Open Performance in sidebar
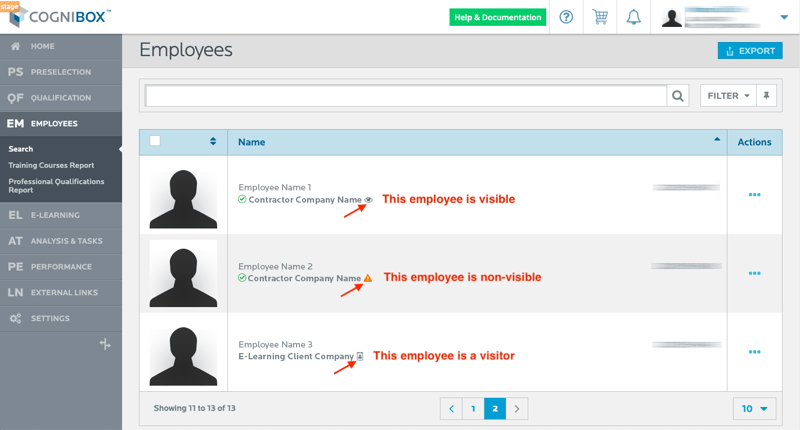Viewport: 800px width, 430px height. [x=61, y=267]
